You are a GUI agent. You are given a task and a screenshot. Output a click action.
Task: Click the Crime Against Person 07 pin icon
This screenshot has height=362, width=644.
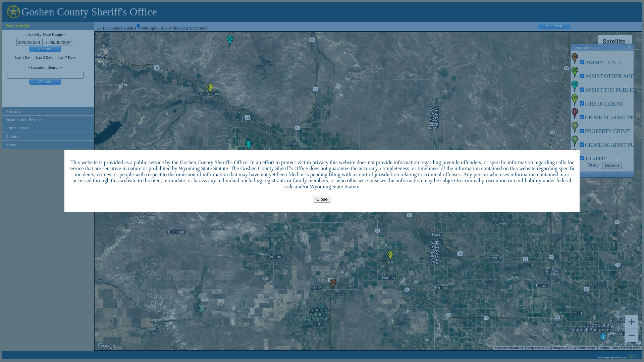click(x=575, y=114)
